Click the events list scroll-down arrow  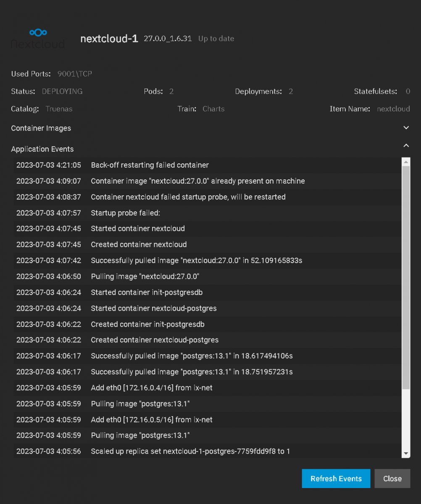coord(406,454)
